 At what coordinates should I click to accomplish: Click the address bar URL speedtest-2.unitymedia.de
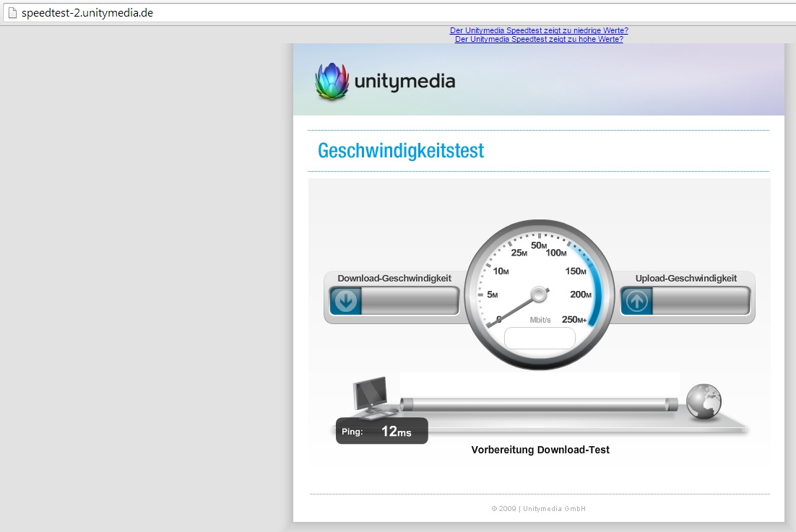(x=87, y=13)
